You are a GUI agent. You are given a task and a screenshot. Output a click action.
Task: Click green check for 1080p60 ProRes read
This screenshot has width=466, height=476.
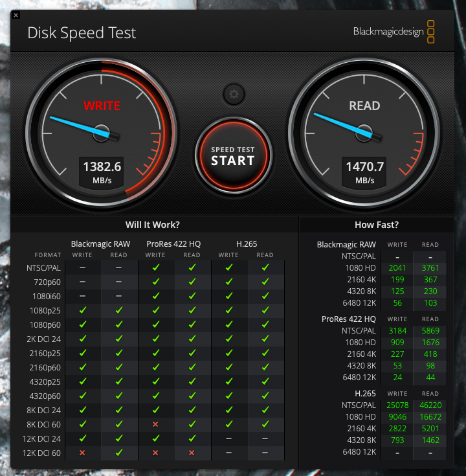point(192,324)
